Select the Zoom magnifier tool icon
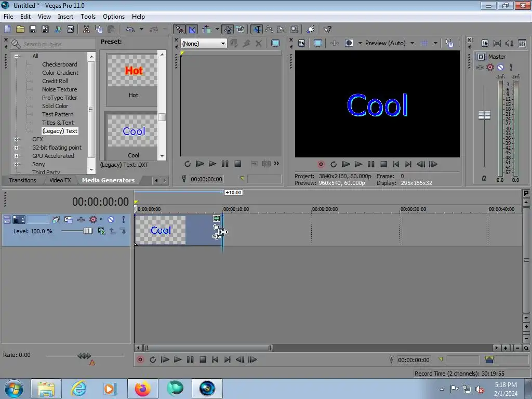This screenshot has height=399, width=532. (x=294, y=29)
